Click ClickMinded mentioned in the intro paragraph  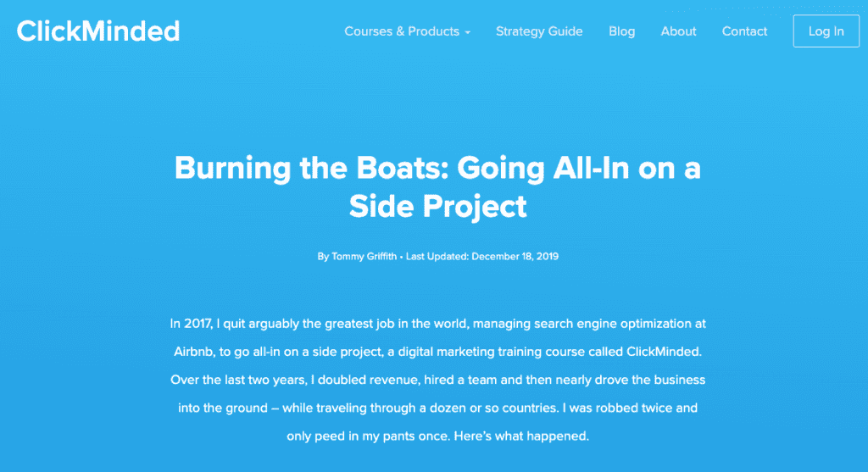[664, 352]
